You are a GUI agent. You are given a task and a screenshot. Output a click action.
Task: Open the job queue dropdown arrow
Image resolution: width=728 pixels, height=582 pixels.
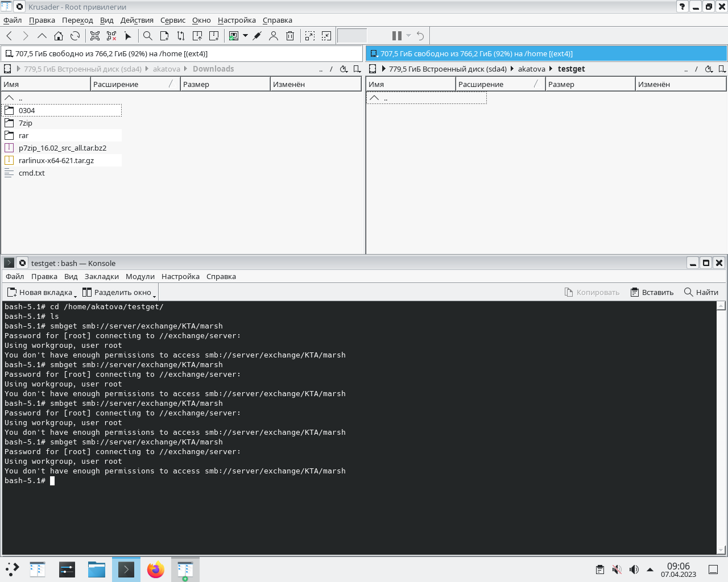pyautogui.click(x=408, y=36)
